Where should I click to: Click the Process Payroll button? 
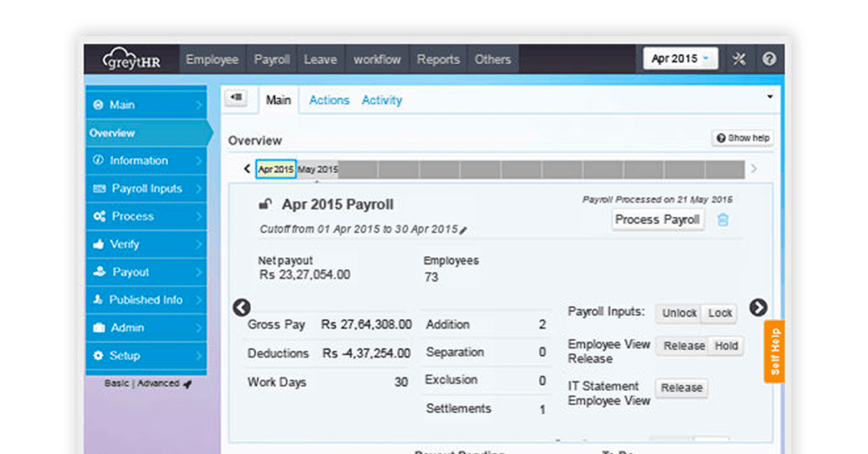(x=657, y=219)
